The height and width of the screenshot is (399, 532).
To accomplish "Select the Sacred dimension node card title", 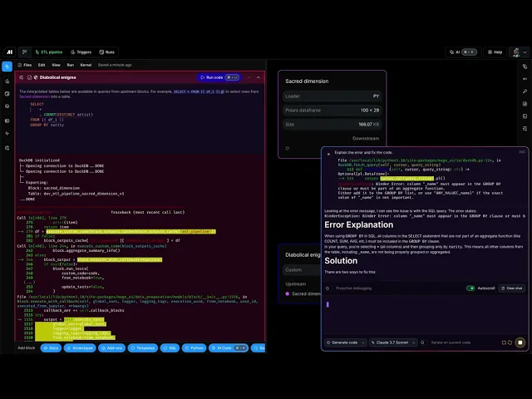I will click(x=307, y=81).
